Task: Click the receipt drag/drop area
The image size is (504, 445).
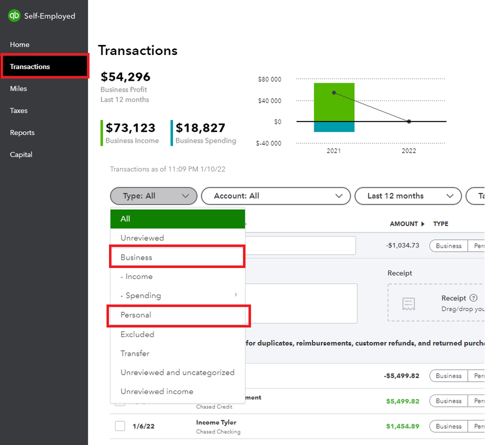Action: tap(436, 303)
